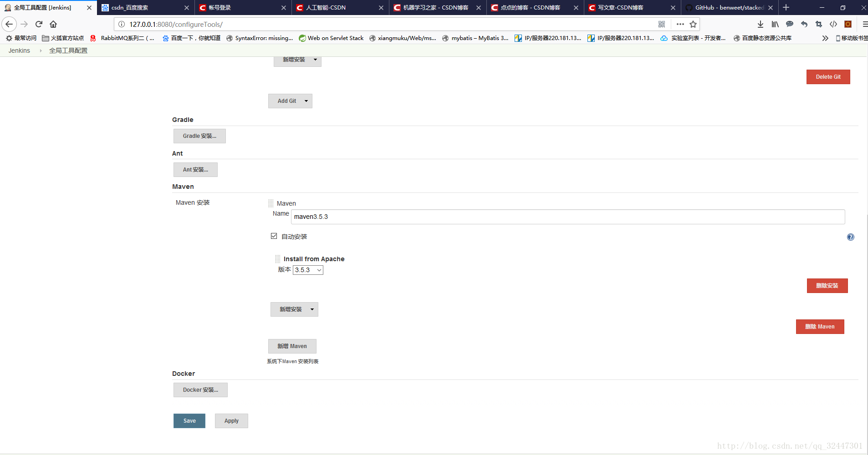
Task: Apply the configuration changes
Action: (231, 421)
